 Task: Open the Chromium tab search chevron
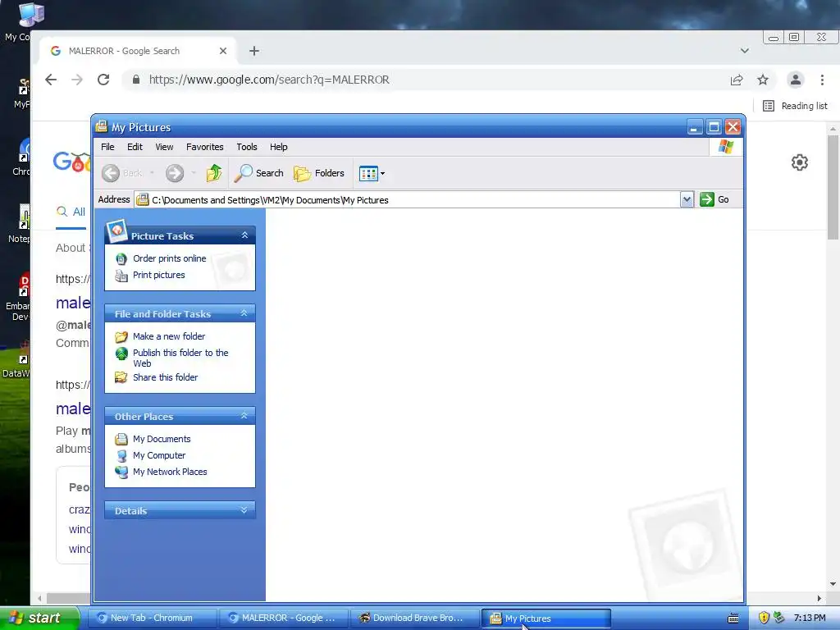point(745,51)
